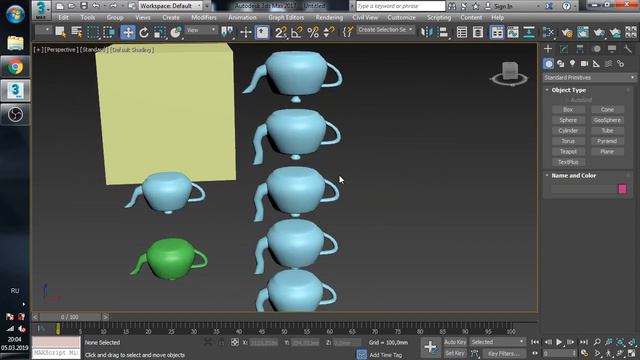The image size is (640, 360).
Task: Click the Pyramid primitive button
Action: click(x=607, y=141)
